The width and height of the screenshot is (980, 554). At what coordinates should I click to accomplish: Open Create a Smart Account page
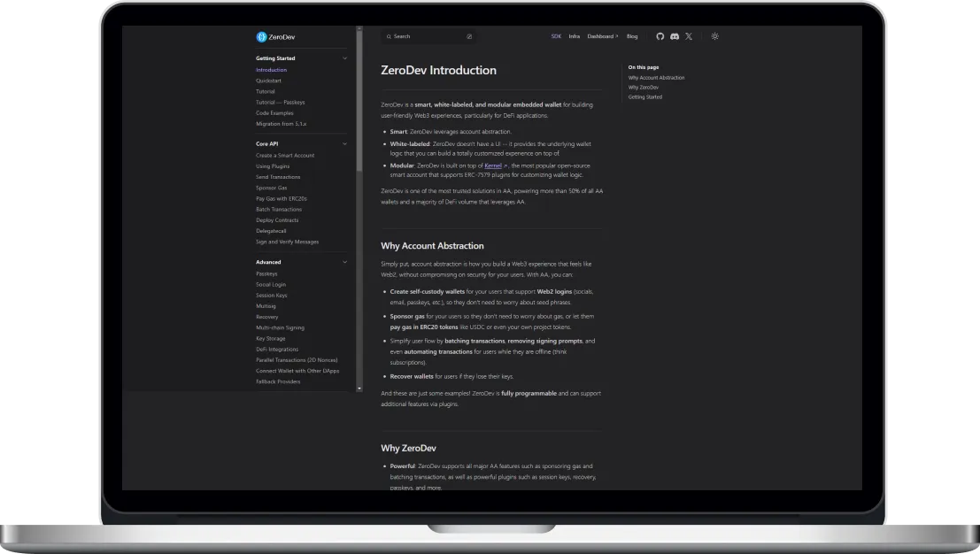285,156
